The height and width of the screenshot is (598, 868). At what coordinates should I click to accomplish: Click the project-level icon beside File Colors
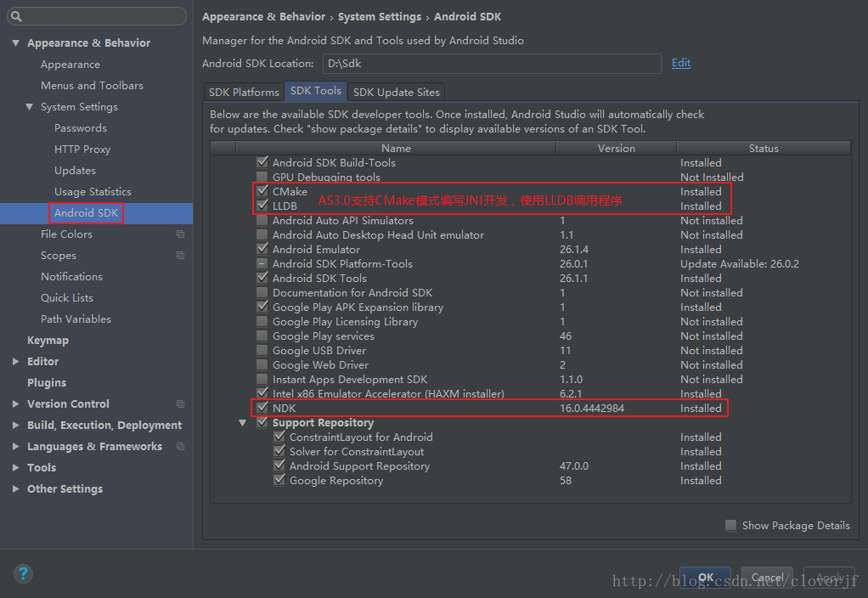(180, 234)
